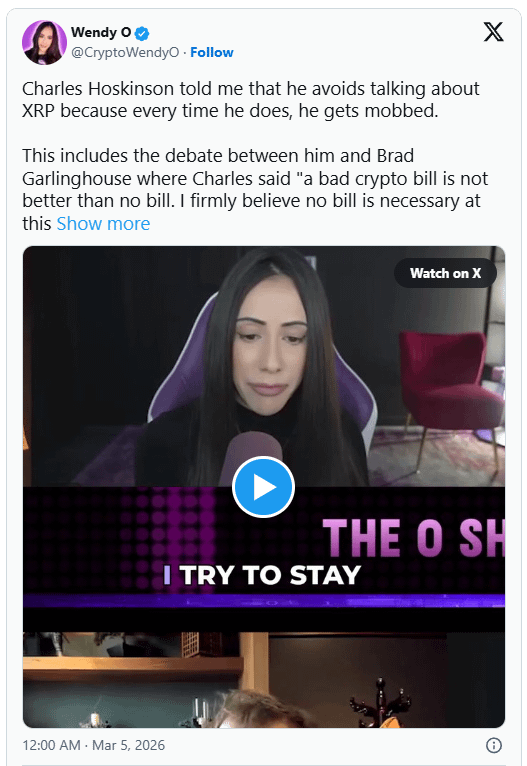Click the woman's face in the video

click(x=271, y=342)
